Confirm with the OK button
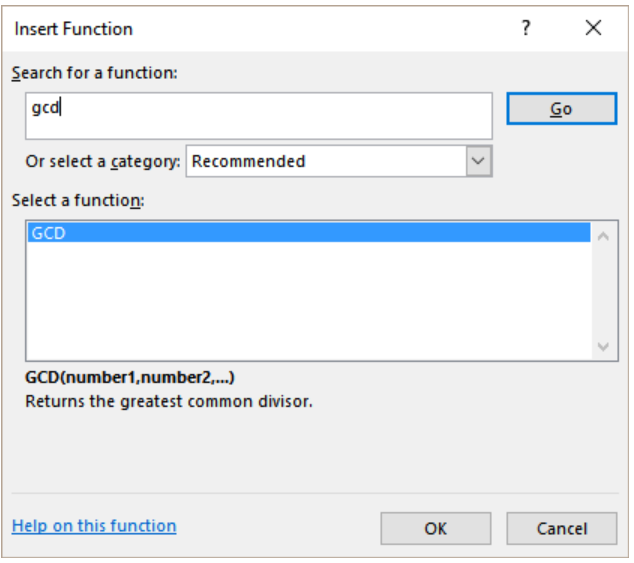 [x=436, y=529]
